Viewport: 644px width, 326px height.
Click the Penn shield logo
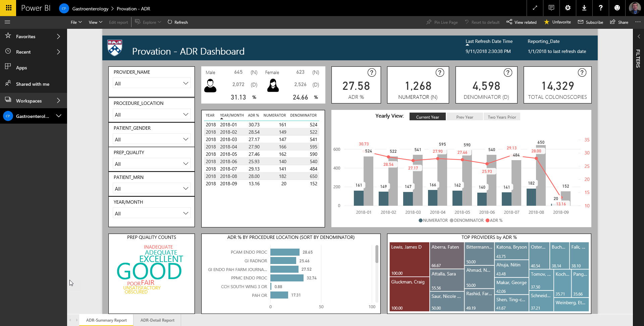coord(115,48)
